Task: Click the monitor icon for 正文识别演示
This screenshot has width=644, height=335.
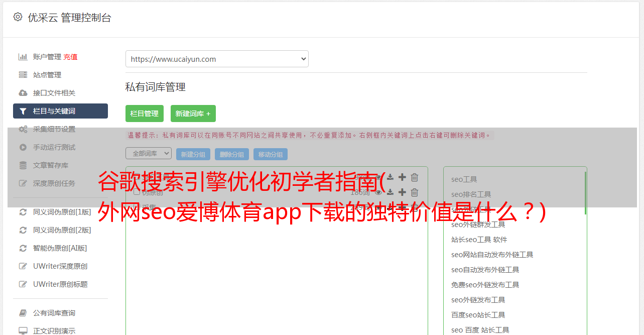Action: coord(23,331)
